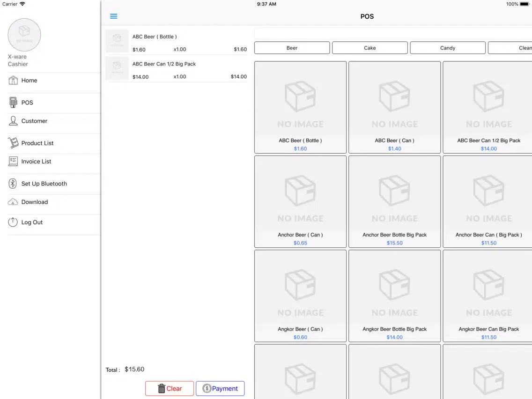
Task: Filter products by Candy category
Action: coord(448,48)
